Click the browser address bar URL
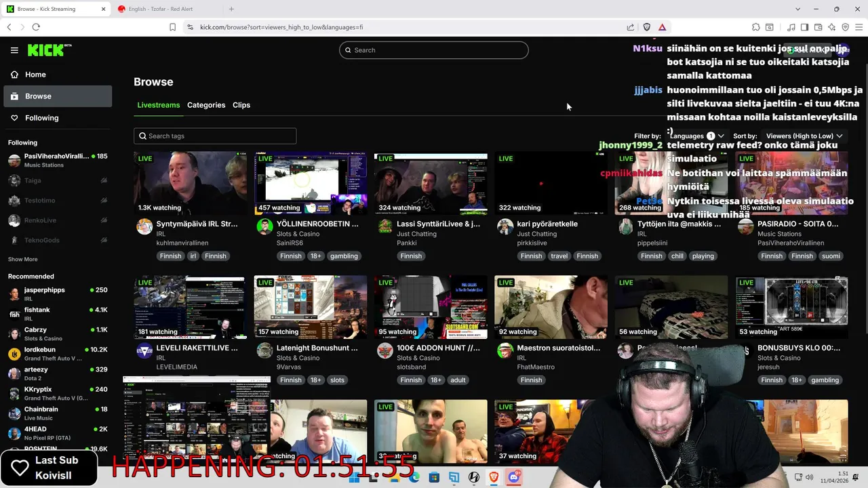 pos(281,27)
